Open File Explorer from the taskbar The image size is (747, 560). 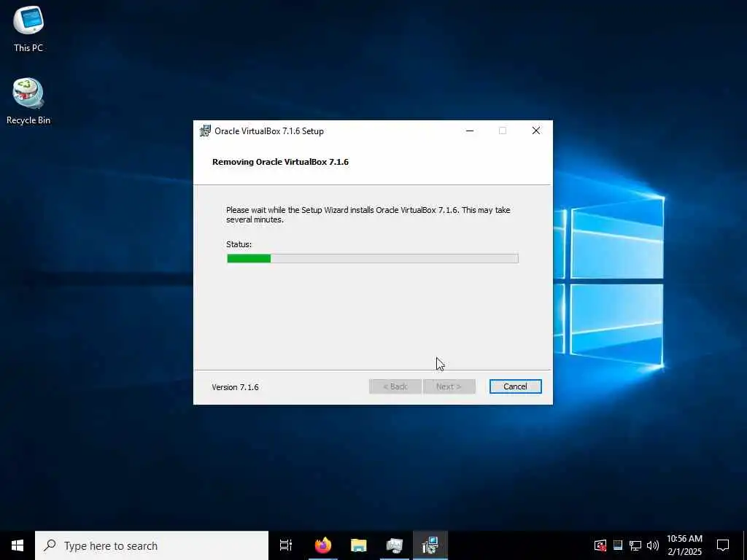(358, 545)
